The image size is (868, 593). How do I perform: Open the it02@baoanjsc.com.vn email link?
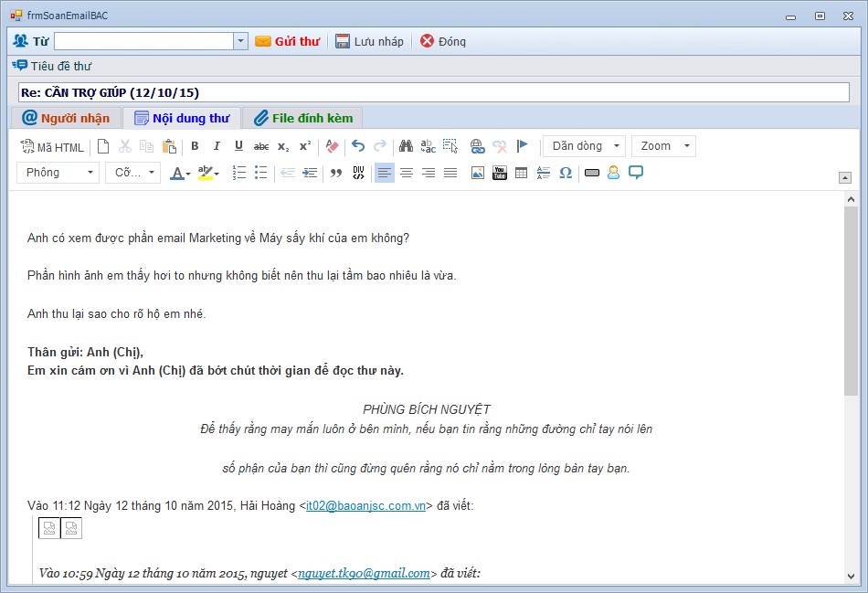[365, 505]
